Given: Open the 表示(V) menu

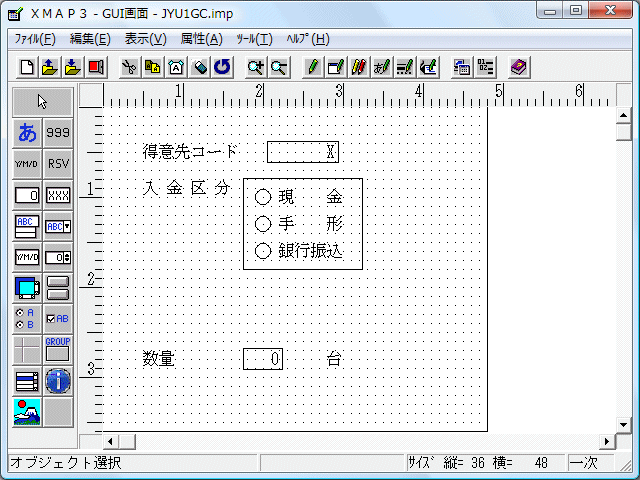Looking at the screenshot, I should (146, 39).
